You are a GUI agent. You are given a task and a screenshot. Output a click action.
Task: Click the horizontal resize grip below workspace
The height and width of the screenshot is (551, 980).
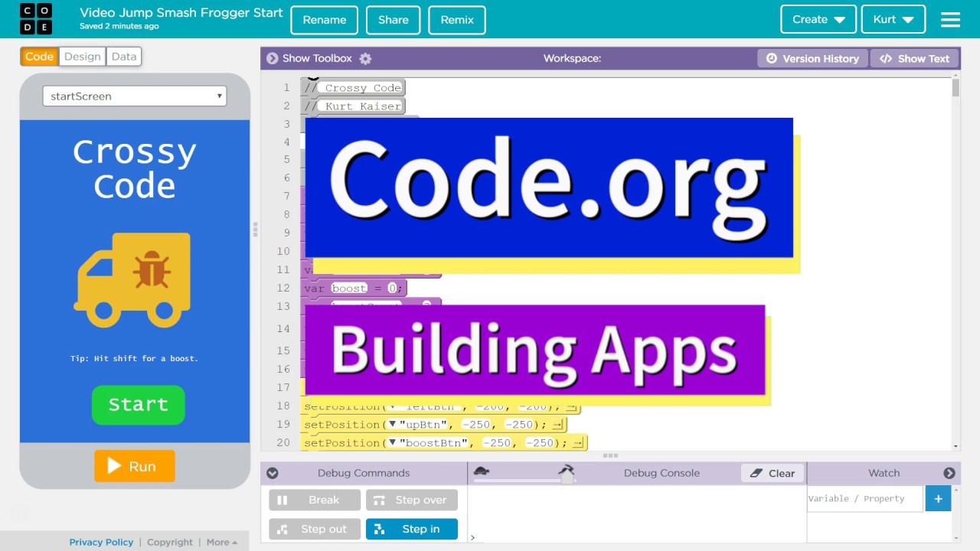click(610, 455)
